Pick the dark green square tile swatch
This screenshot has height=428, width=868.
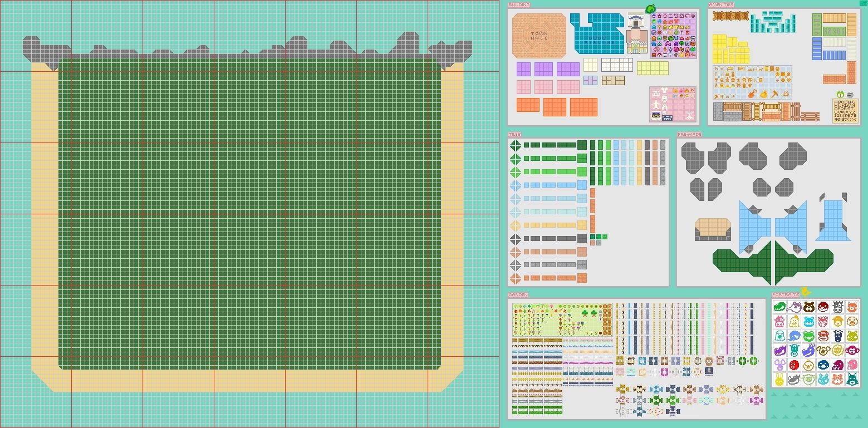click(582, 145)
